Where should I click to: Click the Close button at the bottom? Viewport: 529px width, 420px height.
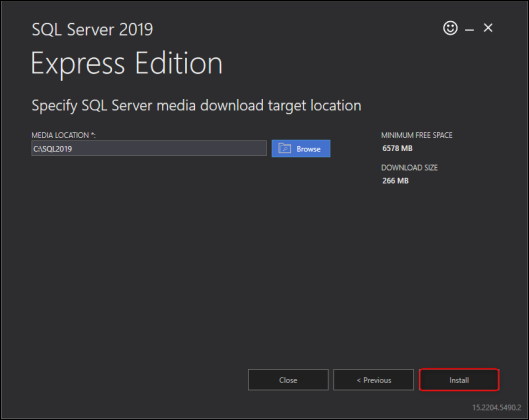[x=288, y=380]
